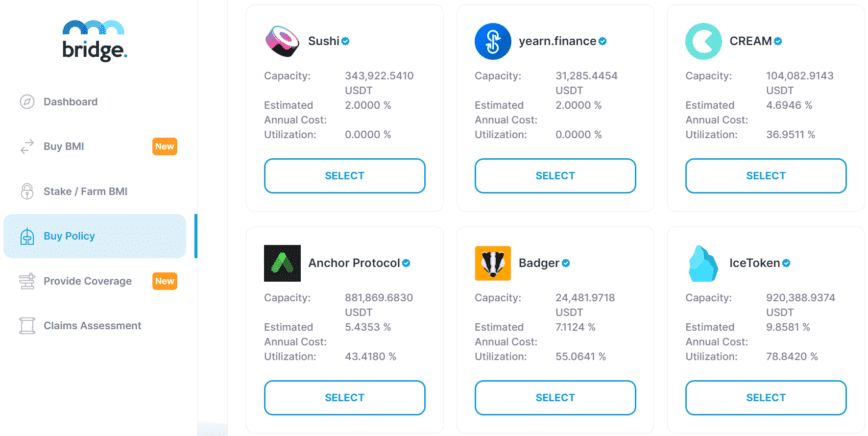Click the Sushi protocol logo
This screenshot has height=436, width=868.
(x=282, y=41)
